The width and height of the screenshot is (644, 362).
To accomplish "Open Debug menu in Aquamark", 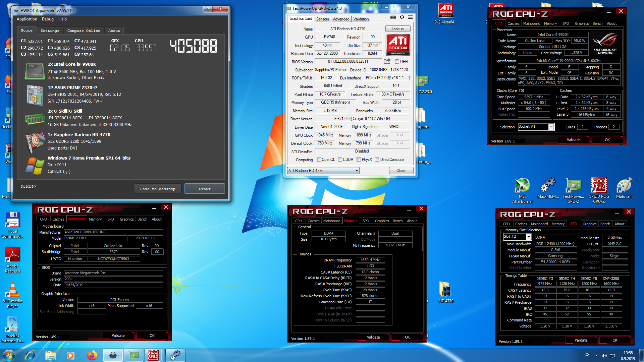I will coord(48,19).
